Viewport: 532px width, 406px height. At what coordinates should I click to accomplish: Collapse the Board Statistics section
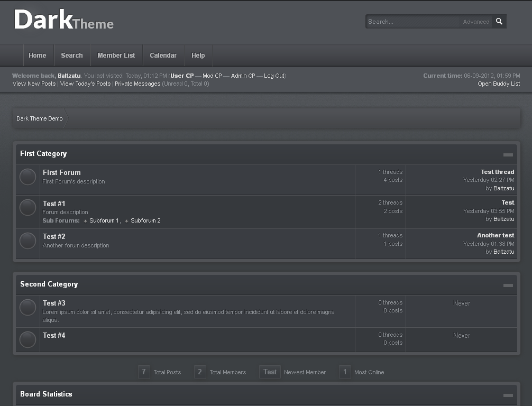click(x=508, y=395)
